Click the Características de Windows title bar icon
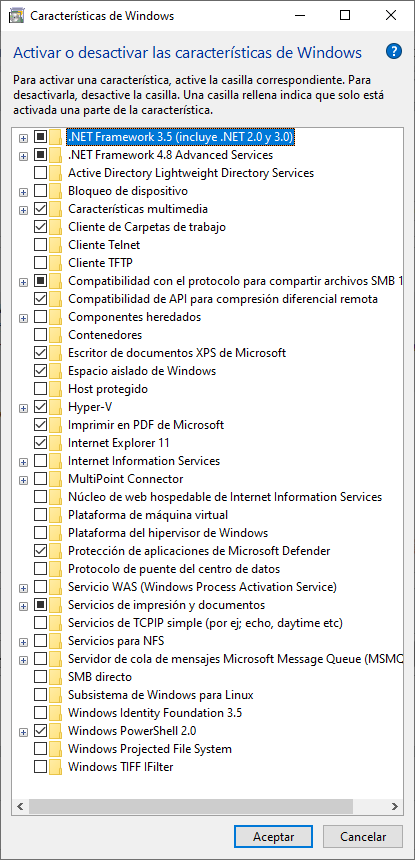Screen dimensions: 415x860 (x=17, y=16)
